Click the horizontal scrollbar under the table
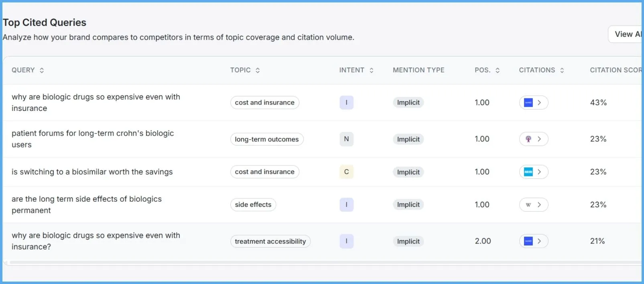Screen dimensions: 644x284 [325, 263]
